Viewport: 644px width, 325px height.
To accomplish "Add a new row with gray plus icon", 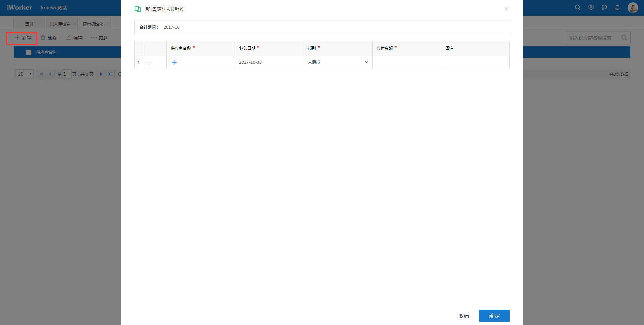I will (149, 62).
